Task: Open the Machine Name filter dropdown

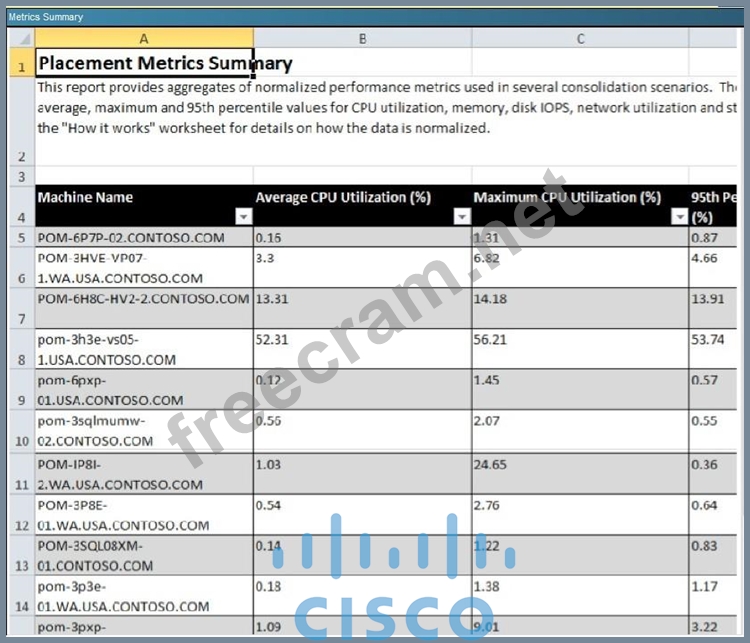Action: pyautogui.click(x=243, y=217)
